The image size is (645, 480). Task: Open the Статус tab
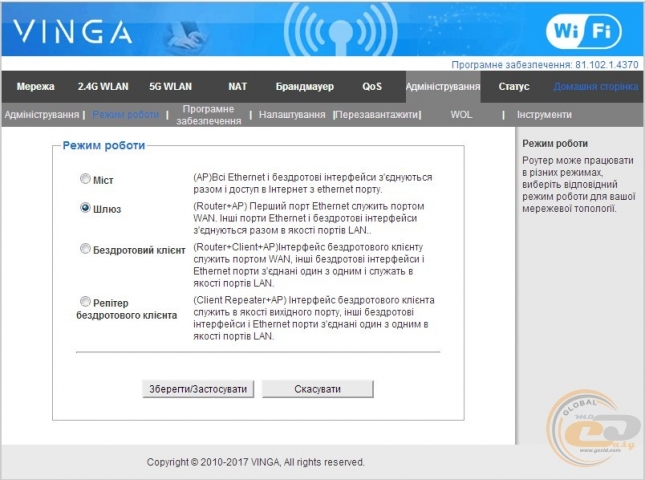pyautogui.click(x=514, y=86)
